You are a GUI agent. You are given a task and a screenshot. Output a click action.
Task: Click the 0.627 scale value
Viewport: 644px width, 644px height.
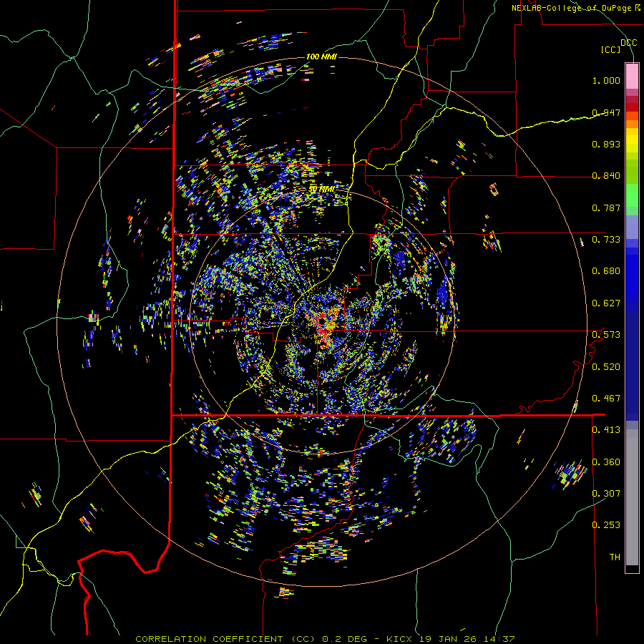[606, 303]
